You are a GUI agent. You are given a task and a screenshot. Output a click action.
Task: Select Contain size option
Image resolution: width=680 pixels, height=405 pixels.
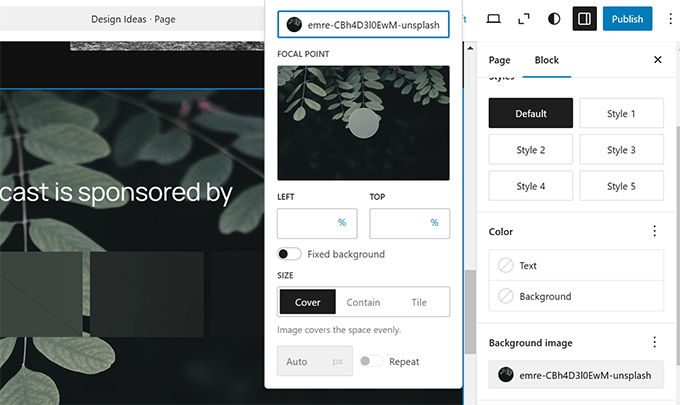[363, 302]
